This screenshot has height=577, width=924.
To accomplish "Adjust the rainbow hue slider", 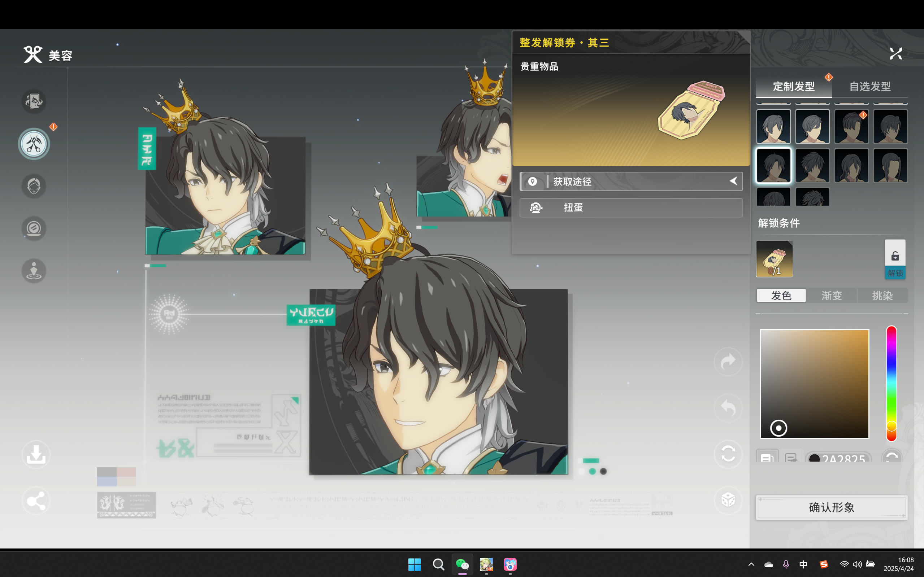I will [x=892, y=383].
